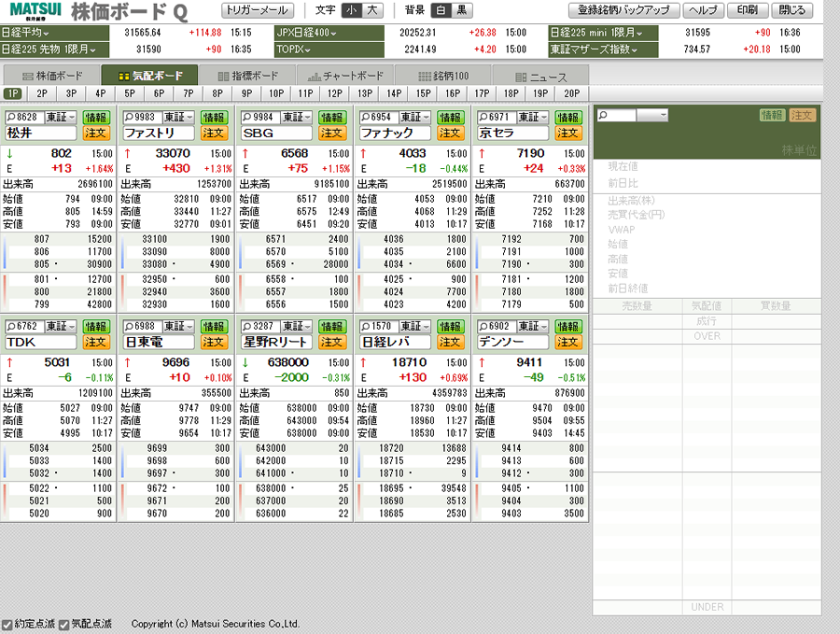The width and height of the screenshot is (840, 634).
Task: Click the search magnifier icon for 9984 SBG
Action: pyautogui.click(x=247, y=118)
